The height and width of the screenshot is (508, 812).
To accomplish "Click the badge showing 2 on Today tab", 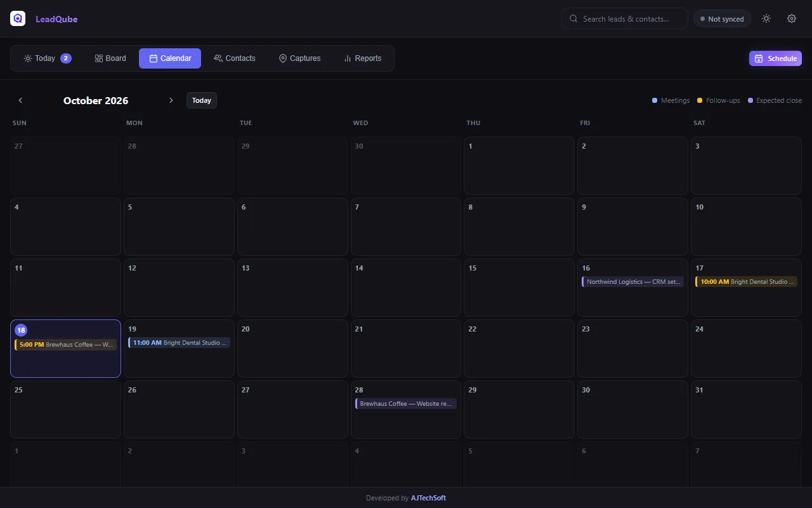I will (66, 58).
